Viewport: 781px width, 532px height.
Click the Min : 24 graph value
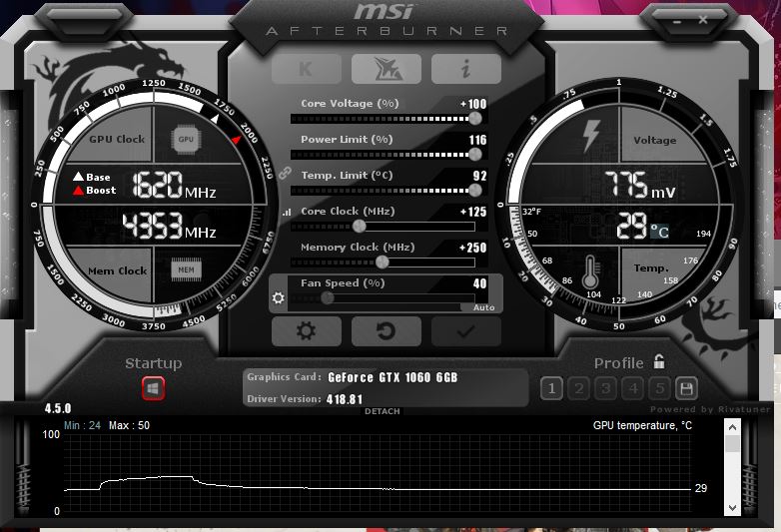click(82, 425)
